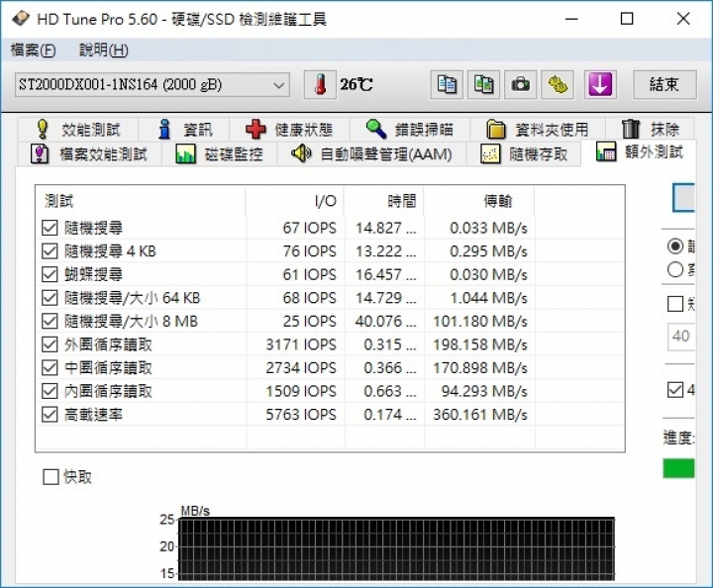Screen dimensions: 713x588
Task: Open the 檔案效能測試 file benchmark tab
Action: tap(89, 154)
